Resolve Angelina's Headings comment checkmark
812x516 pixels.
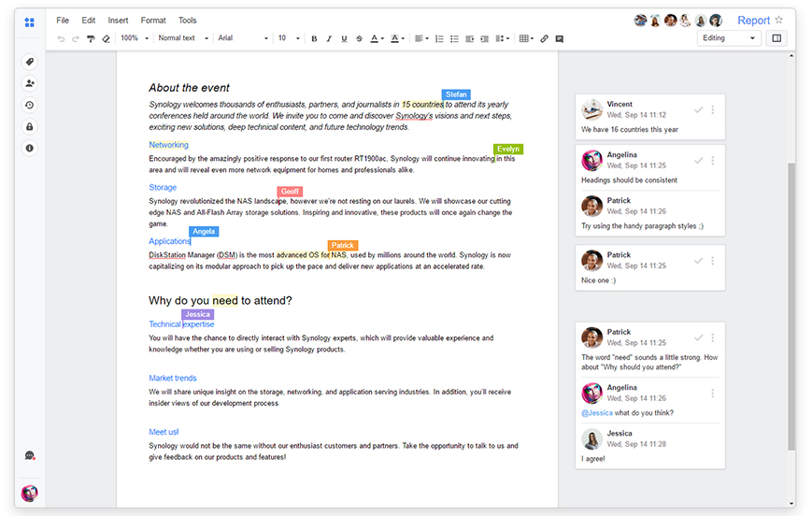(x=699, y=161)
